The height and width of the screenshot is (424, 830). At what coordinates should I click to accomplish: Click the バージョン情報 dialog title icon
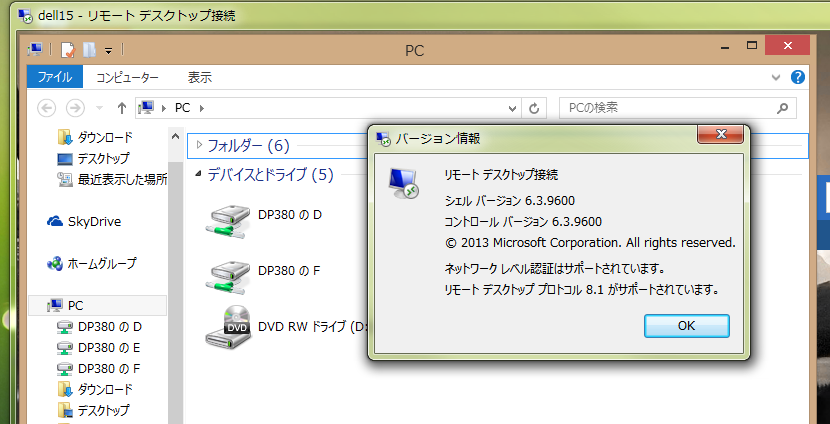(x=383, y=139)
